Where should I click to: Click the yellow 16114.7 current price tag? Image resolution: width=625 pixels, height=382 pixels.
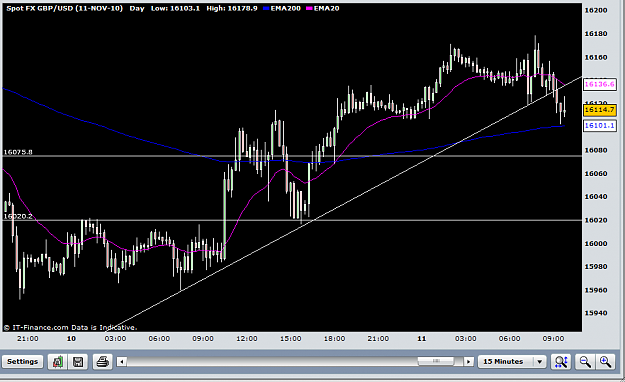[x=599, y=110]
